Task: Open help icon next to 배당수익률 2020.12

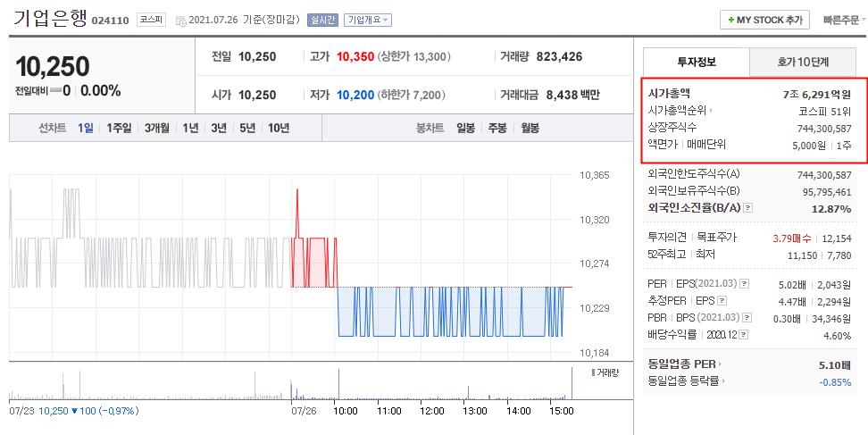Action: click(x=744, y=335)
